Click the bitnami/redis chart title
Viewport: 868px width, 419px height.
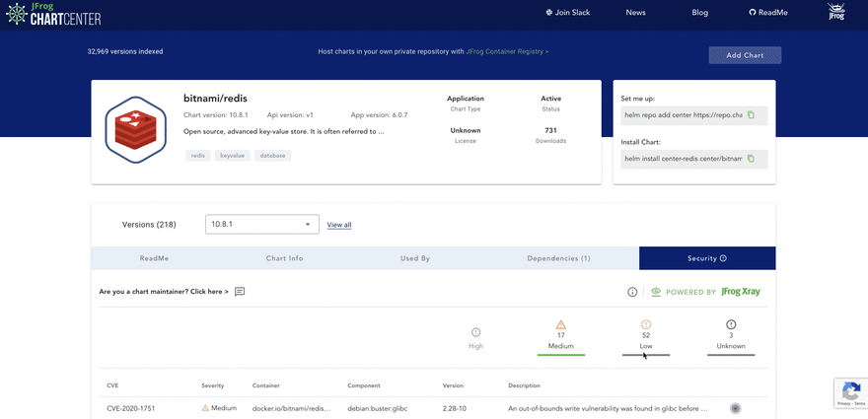215,98
